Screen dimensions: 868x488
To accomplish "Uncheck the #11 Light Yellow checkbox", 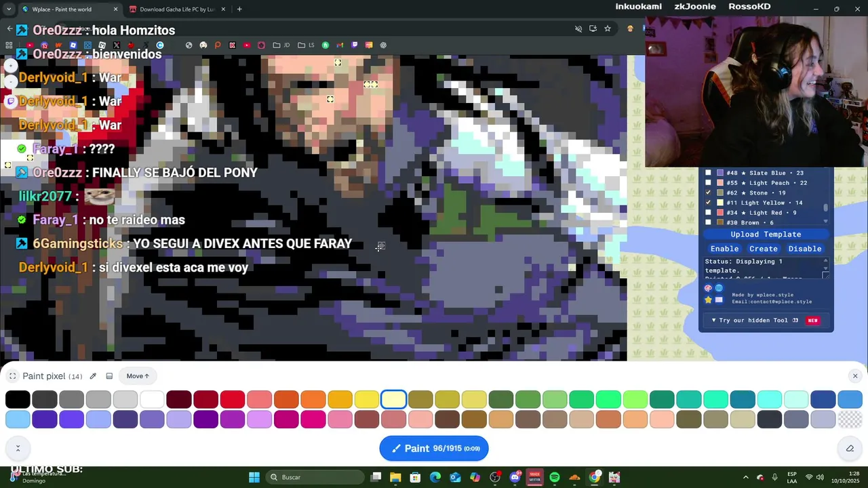I will click(x=709, y=203).
